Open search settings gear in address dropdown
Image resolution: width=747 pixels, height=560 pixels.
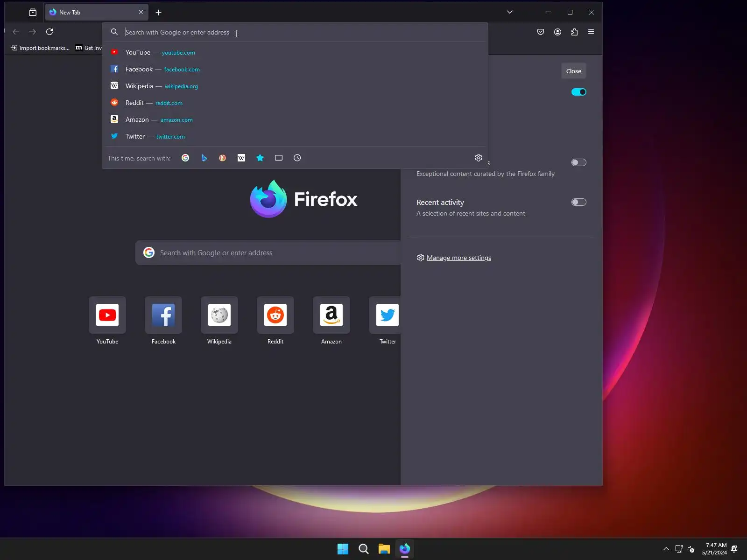pyautogui.click(x=479, y=158)
